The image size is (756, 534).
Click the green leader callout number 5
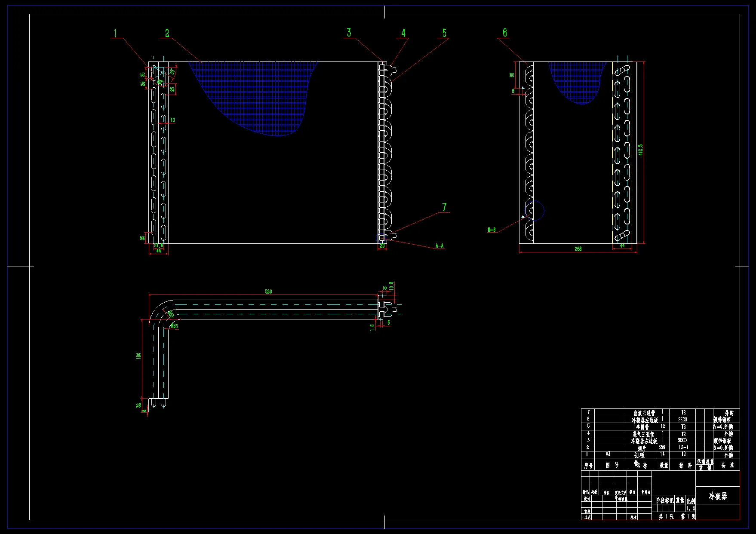(x=444, y=33)
